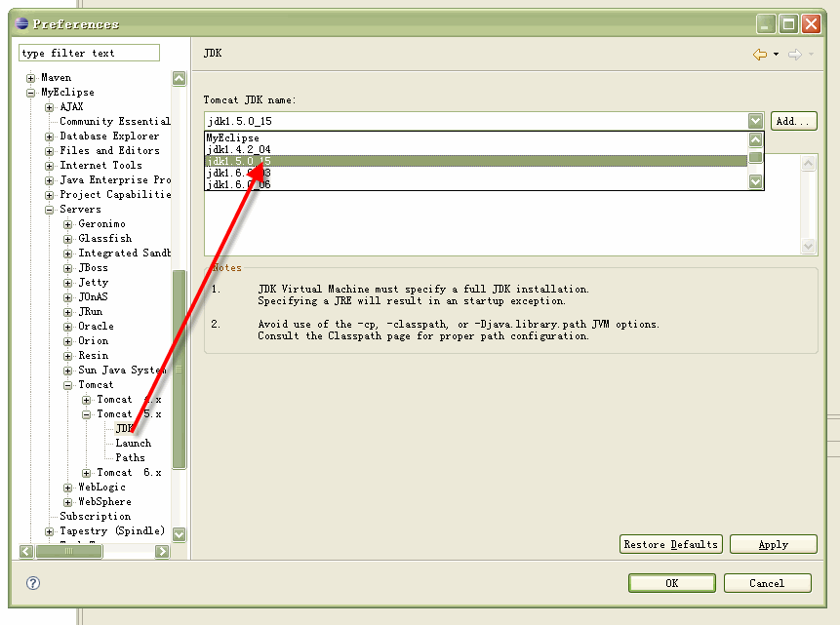The height and width of the screenshot is (625, 840).
Task: Click the JDK list scrollbar thumb
Action: tap(755, 157)
